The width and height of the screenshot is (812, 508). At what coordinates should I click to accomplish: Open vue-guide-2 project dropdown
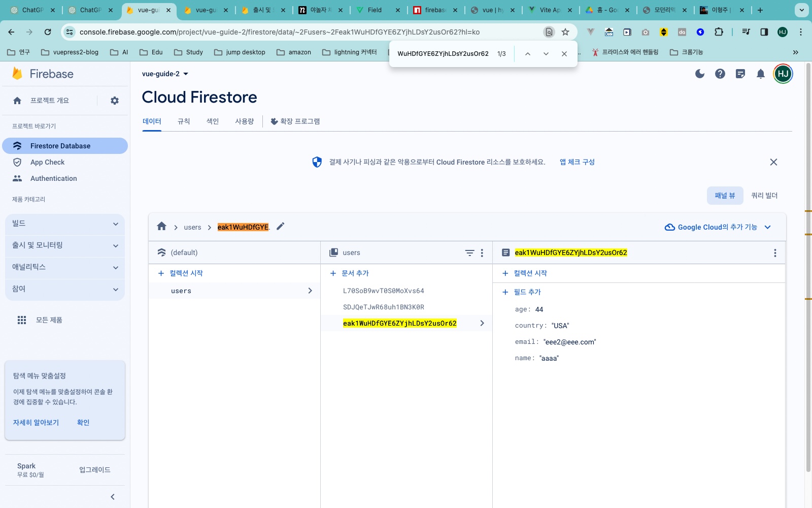tap(165, 74)
